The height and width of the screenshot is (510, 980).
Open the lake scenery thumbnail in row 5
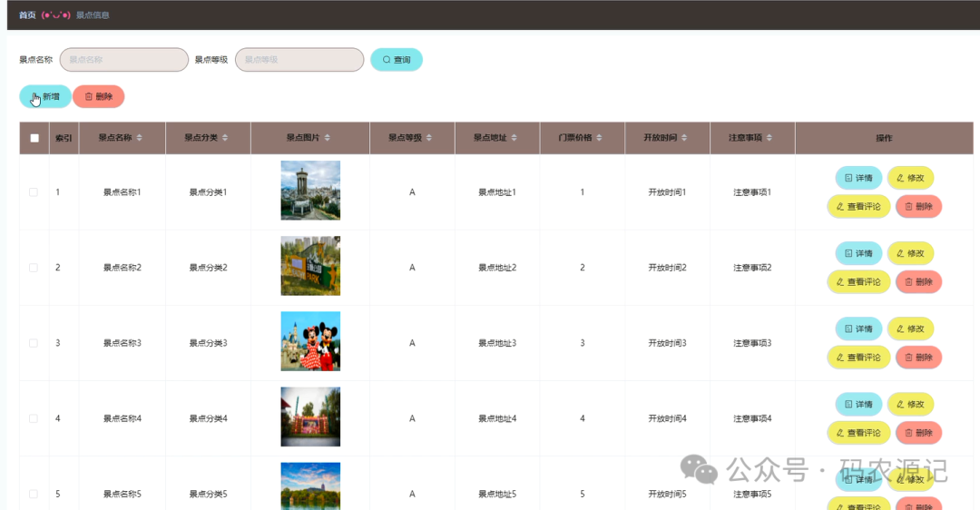pos(310,486)
